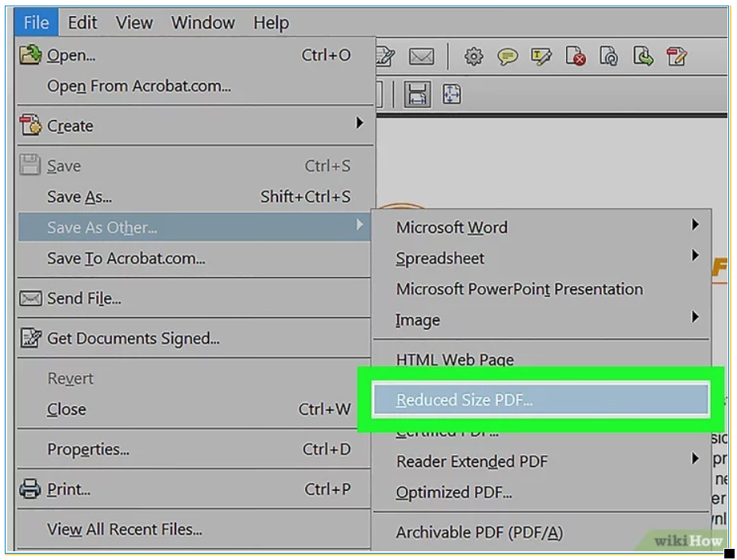Select Revert menu entry
The image size is (737, 560).
194,379
